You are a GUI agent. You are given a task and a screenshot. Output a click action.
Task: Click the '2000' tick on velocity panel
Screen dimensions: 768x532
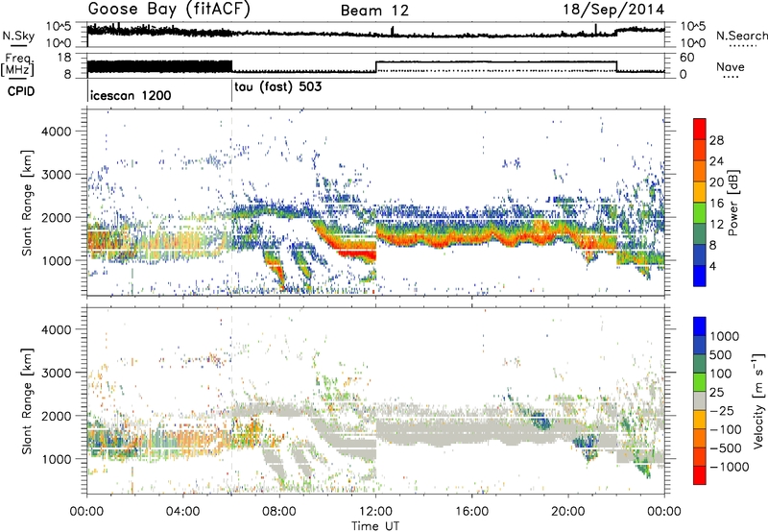tap(56, 416)
